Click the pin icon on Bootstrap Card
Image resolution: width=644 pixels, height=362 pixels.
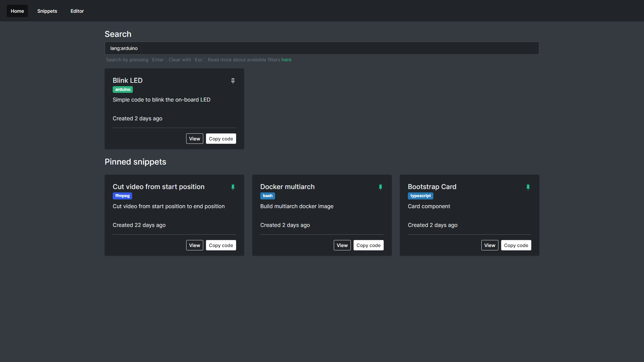pos(528,187)
